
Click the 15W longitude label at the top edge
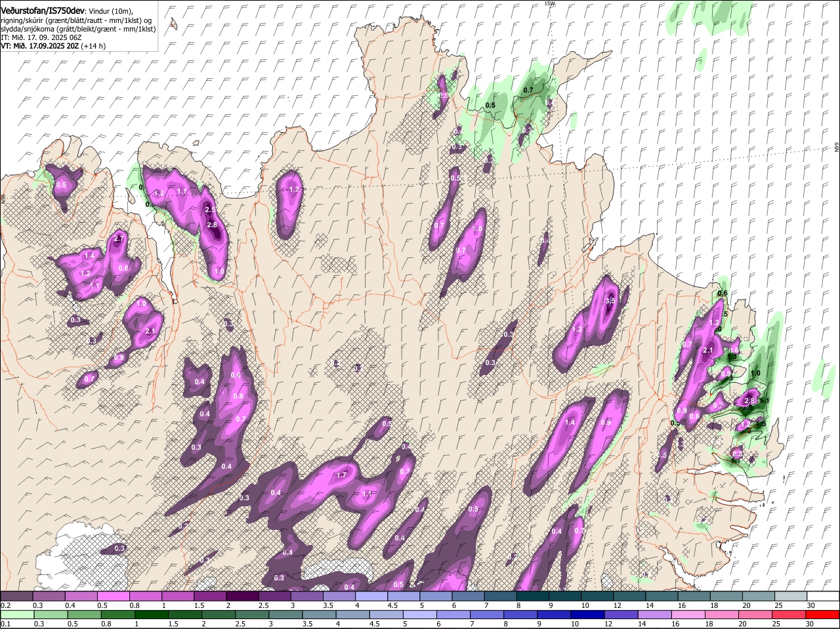pos(549,3)
